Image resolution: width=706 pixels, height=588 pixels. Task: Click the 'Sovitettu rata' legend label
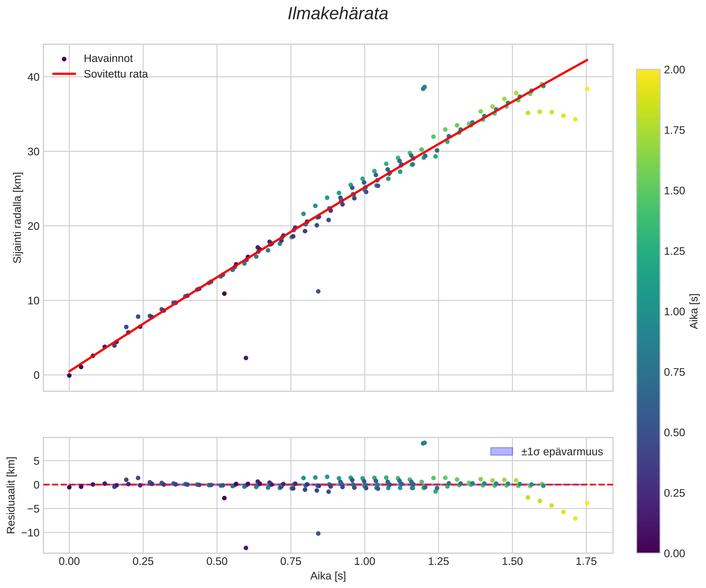116,74
